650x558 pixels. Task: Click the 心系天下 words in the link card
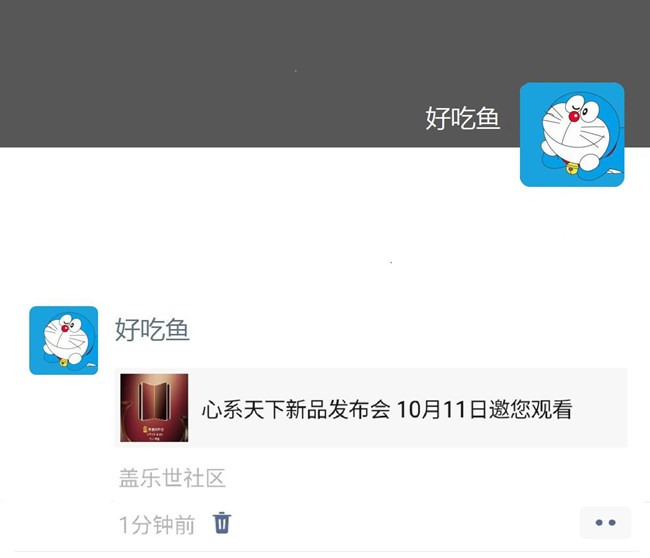[x=243, y=409]
